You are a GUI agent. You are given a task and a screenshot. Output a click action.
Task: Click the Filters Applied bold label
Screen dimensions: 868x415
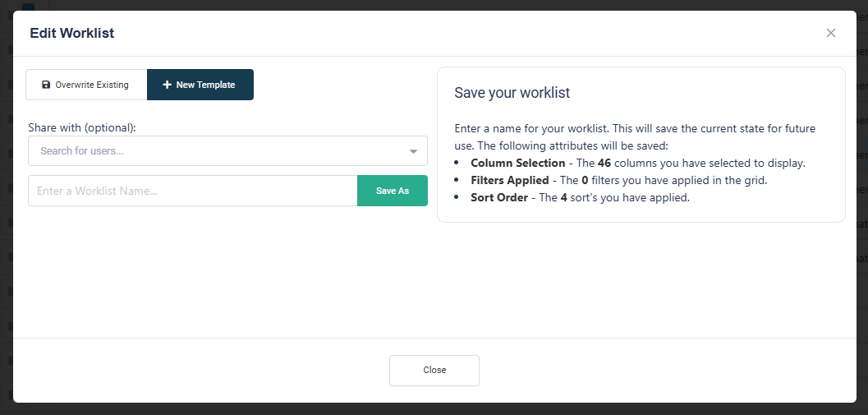509,180
